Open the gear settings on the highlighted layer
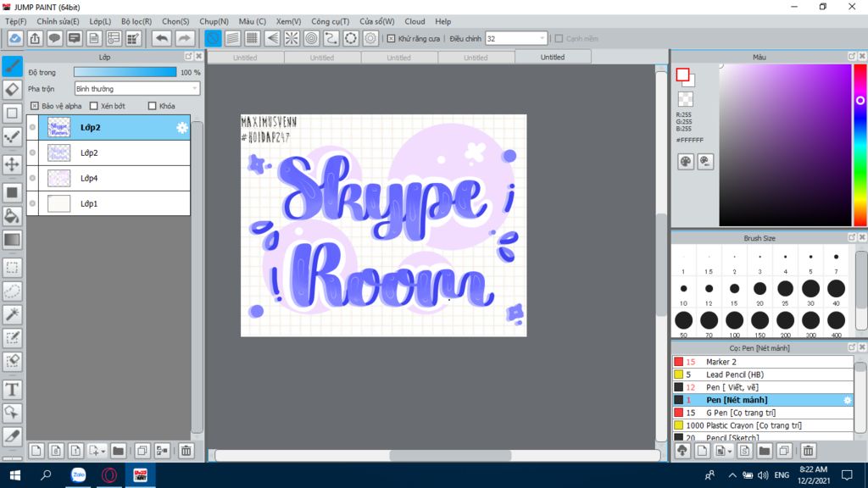The image size is (868, 488). [x=181, y=127]
